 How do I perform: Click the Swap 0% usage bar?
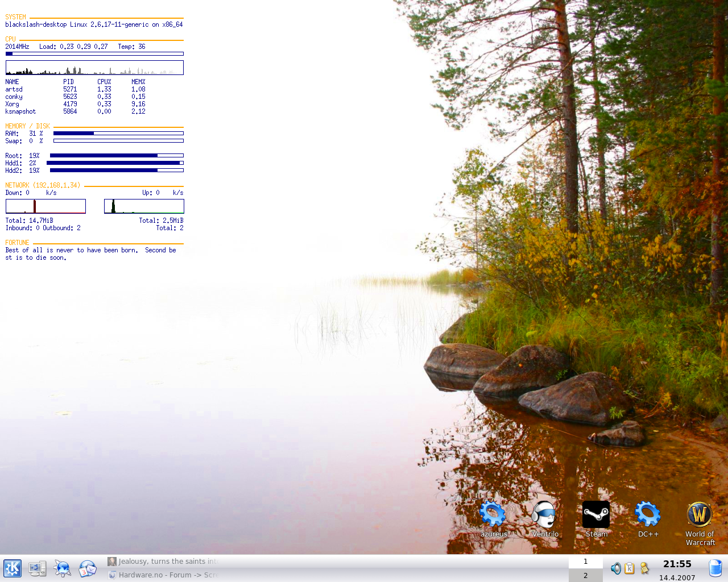pyautogui.click(x=118, y=141)
